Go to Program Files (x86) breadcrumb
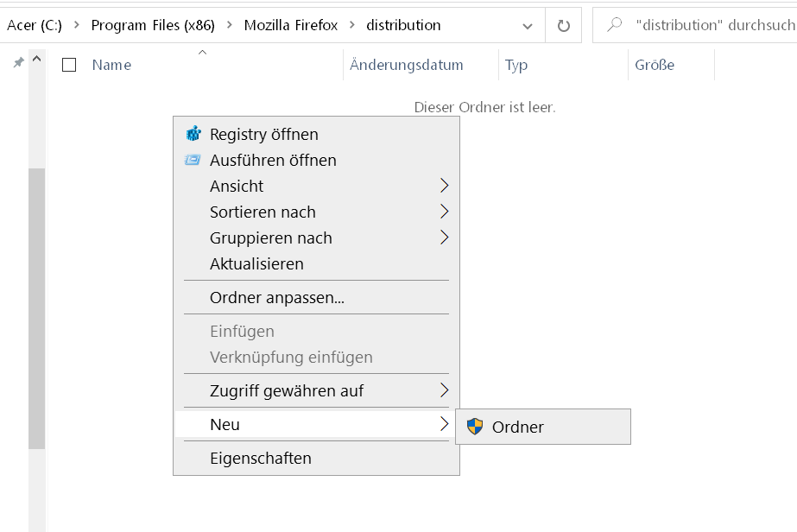The width and height of the screenshot is (797, 532). click(154, 25)
